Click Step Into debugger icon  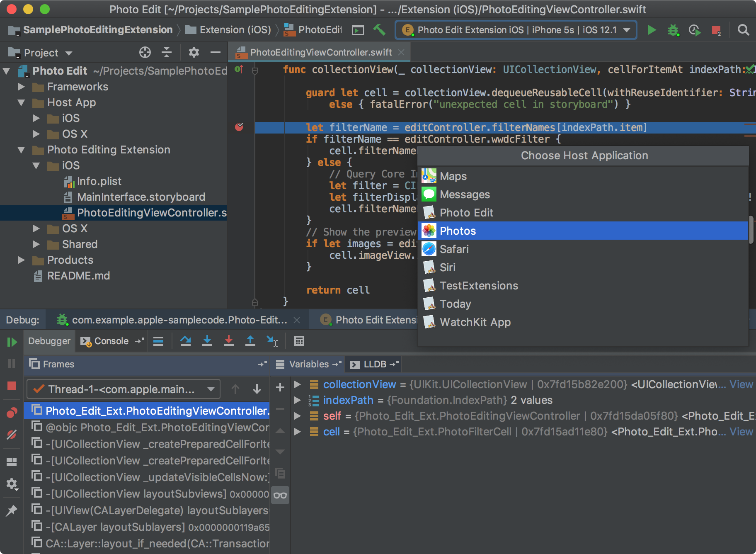(207, 341)
